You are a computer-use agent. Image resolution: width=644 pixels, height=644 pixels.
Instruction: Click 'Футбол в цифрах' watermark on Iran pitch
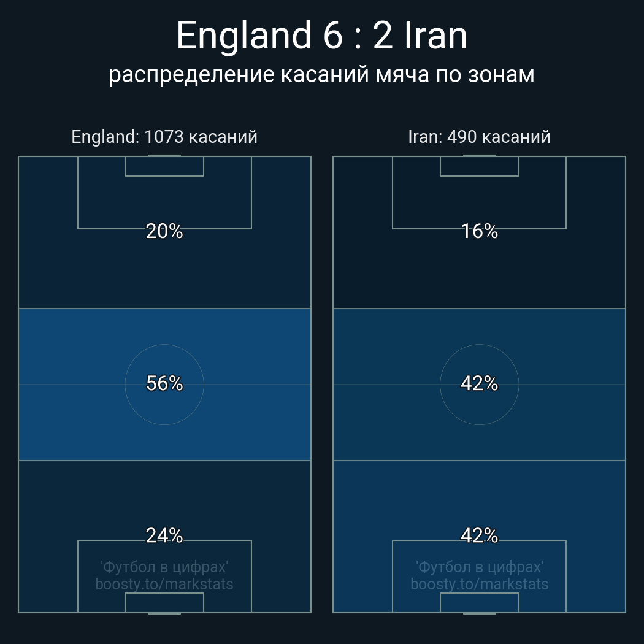[x=479, y=567]
